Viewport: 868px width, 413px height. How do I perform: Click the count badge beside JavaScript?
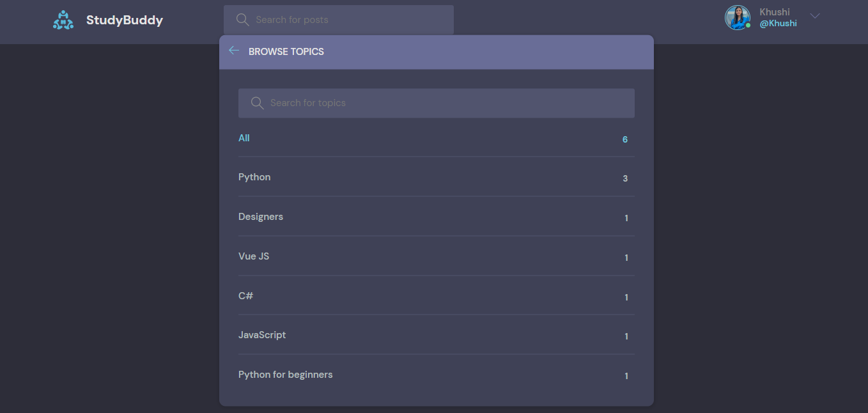coord(626,336)
